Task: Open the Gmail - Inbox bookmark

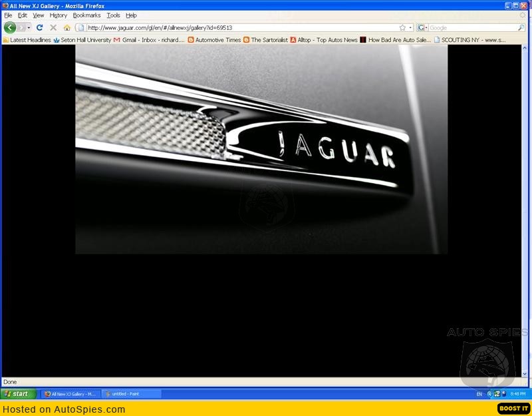Action: [x=150, y=40]
